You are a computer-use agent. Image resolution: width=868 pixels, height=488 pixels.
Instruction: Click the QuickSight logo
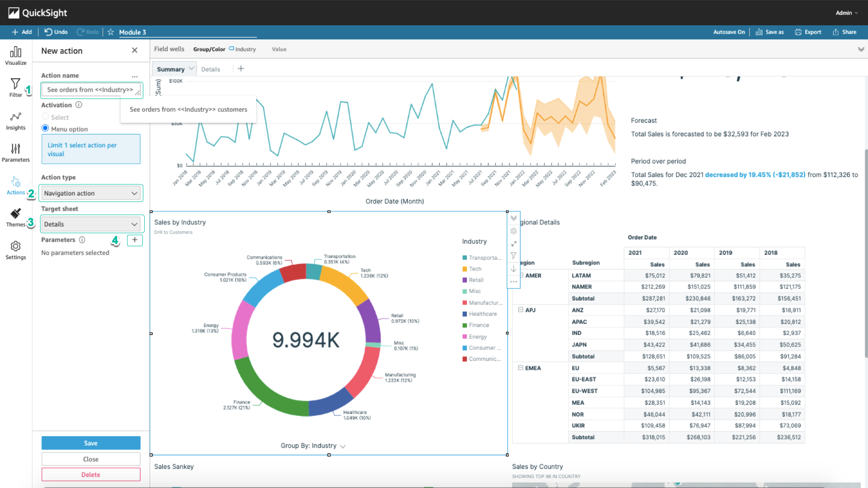coord(38,13)
